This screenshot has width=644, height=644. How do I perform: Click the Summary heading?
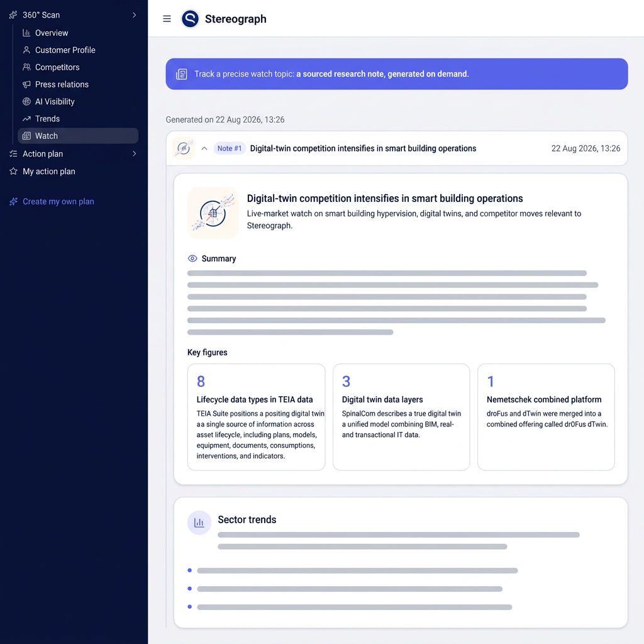218,258
